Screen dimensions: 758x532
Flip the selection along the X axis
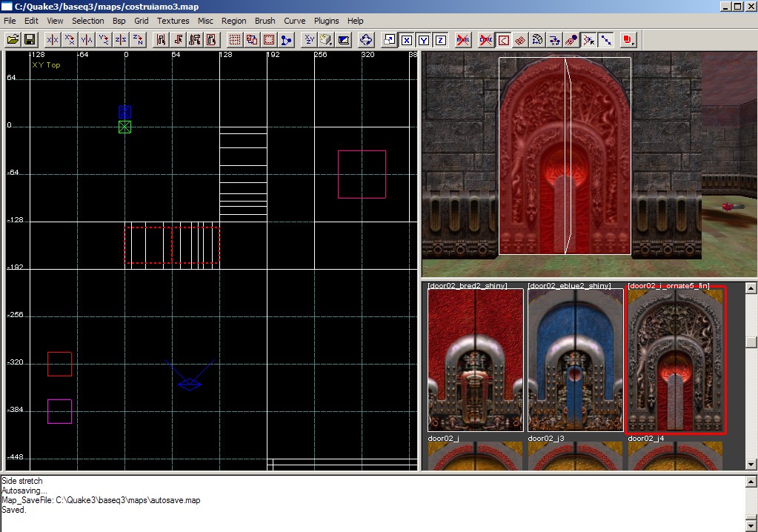click(52, 39)
